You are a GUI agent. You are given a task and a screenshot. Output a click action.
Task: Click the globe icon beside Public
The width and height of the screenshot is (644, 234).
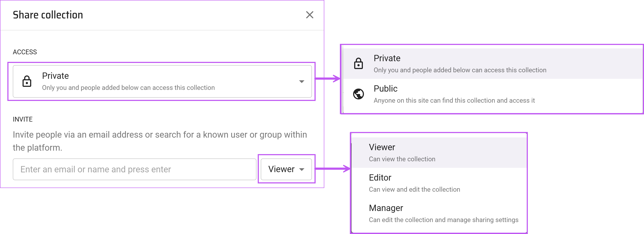tap(358, 94)
